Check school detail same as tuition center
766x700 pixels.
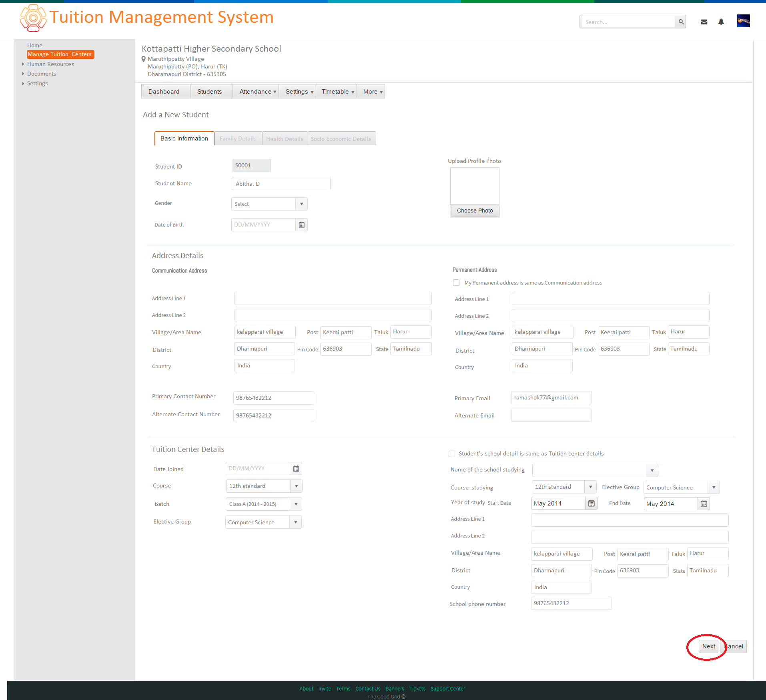coord(452,454)
